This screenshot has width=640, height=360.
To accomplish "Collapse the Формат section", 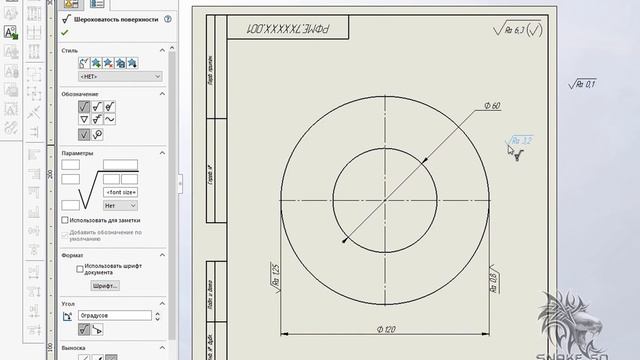I will (162, 255).
